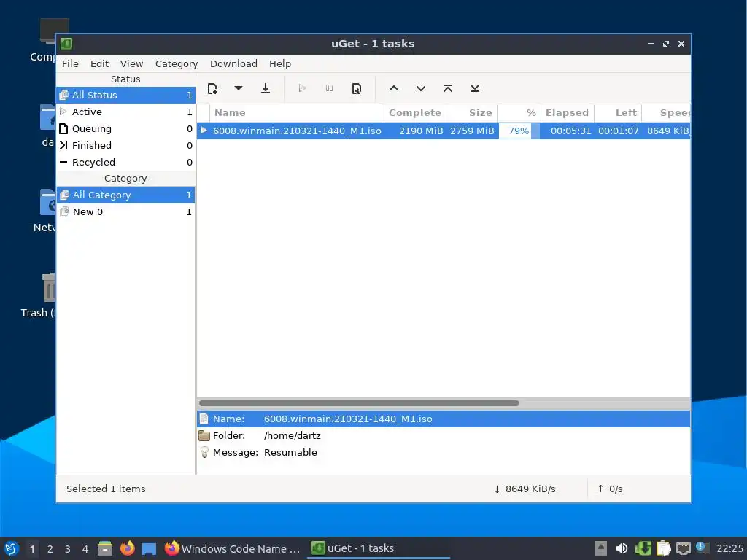Sort by the Elapsed column header
This screenshot has height=560, width=747.
point(568,113)
